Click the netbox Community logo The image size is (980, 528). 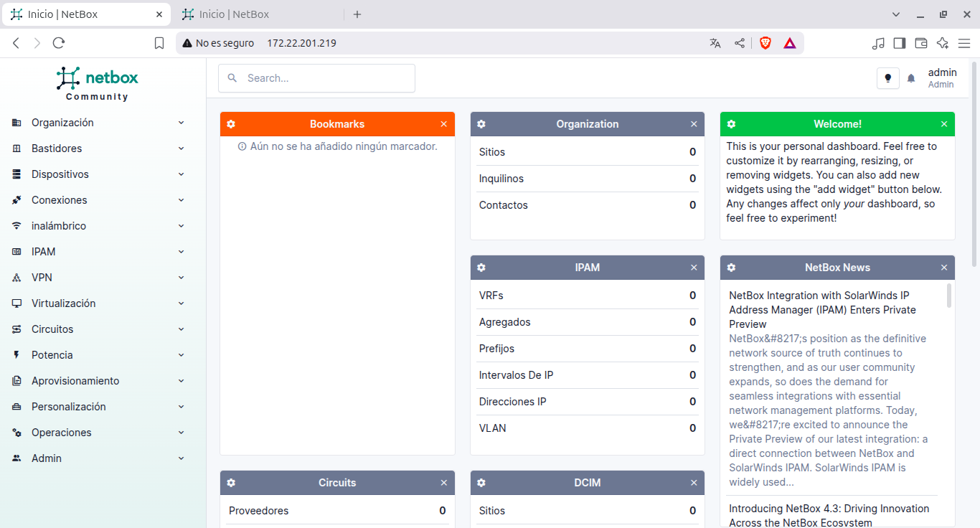[x=98, y=83]
